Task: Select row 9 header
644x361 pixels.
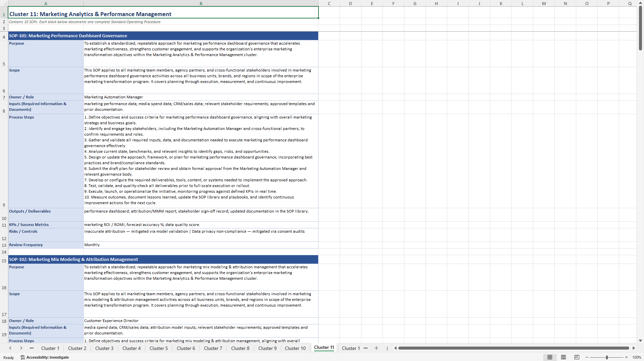Action: (x=4, y=161)
